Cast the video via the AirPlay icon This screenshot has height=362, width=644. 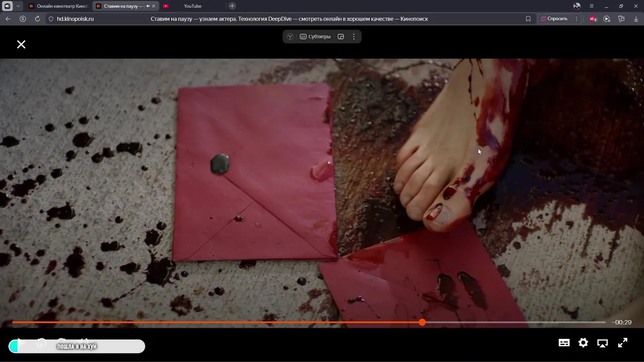click(x=602, y=343)
